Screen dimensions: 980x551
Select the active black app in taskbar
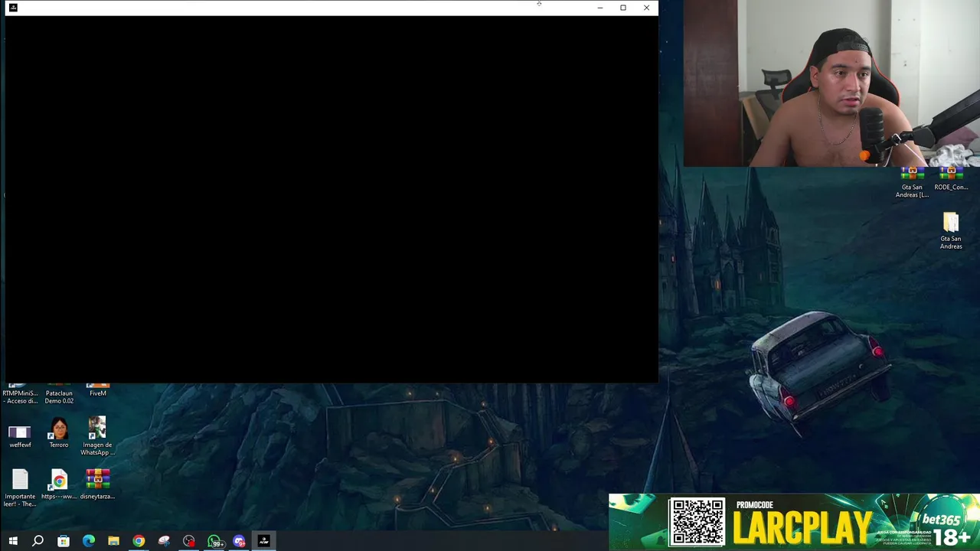tap(264, 541)
